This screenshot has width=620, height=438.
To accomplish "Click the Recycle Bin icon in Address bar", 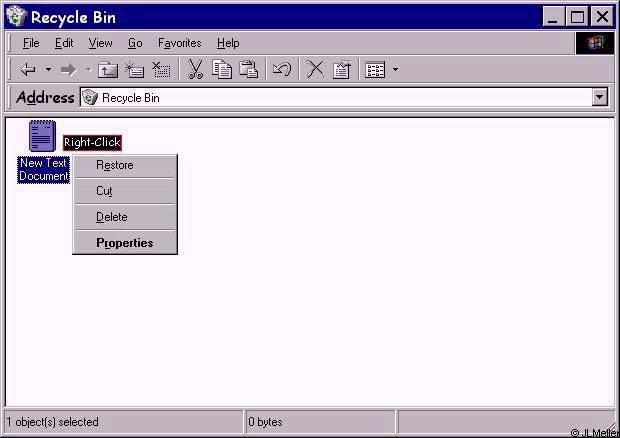I will tap(90, 97).
